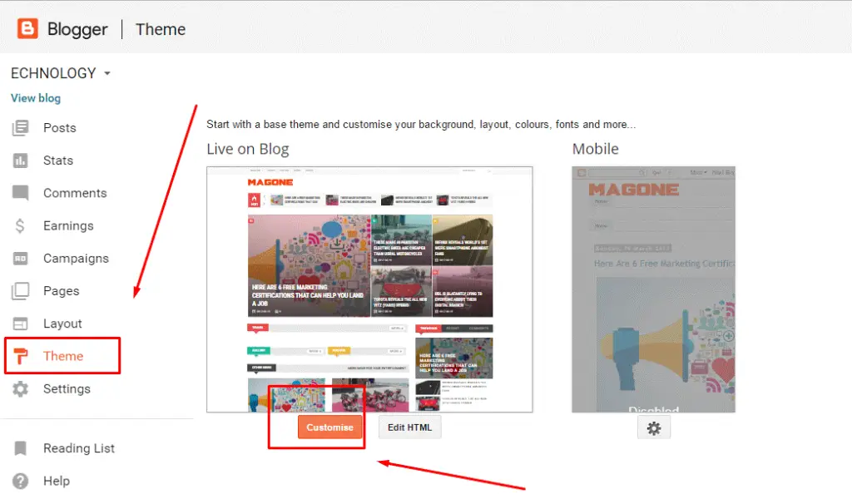Click the Campaigns ad icon
The image size is (852, 504).
(20, 259)
